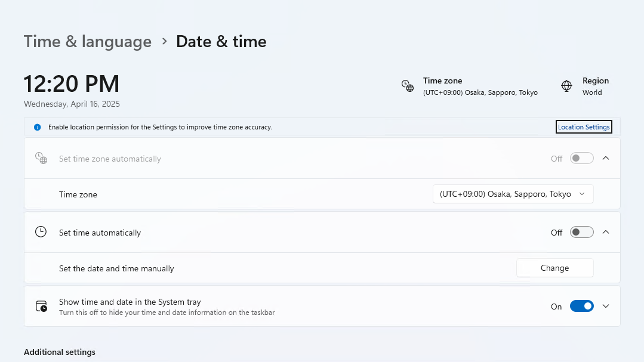The height and width of the screenshot is (362, 644).
Task: Collapse the Set time zone automatically section
Action: pos(606,158)
